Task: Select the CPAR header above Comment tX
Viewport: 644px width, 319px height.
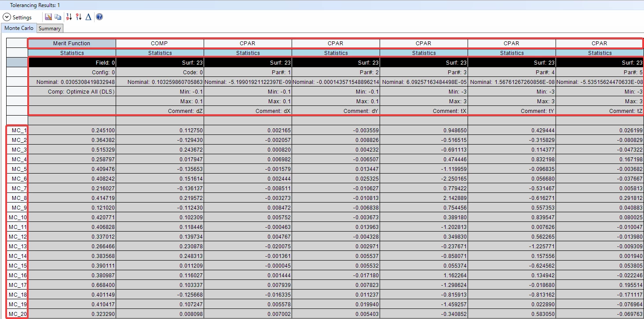Action: point(424,43)
